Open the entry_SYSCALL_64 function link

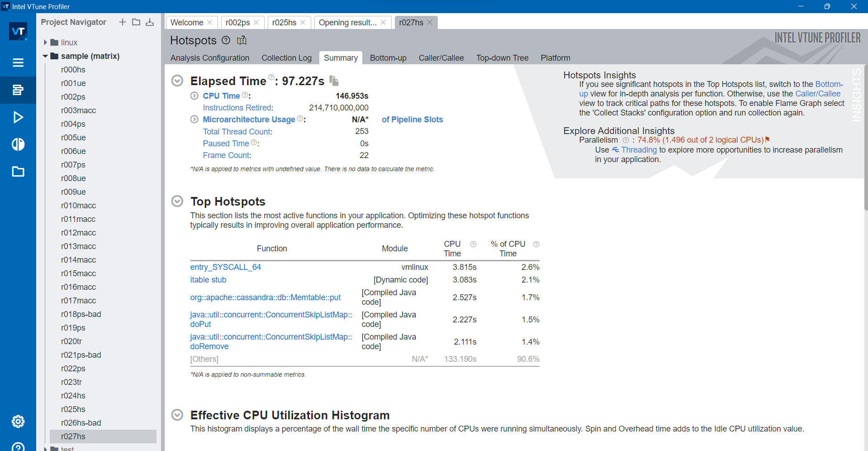pos(225,267)
